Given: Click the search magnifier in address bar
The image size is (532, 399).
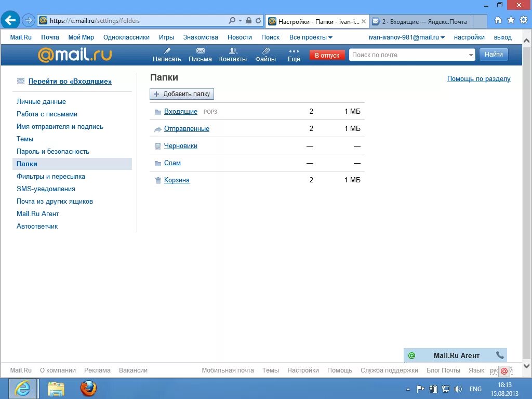Looking at the screenshot, I should [x=232, y=20].
